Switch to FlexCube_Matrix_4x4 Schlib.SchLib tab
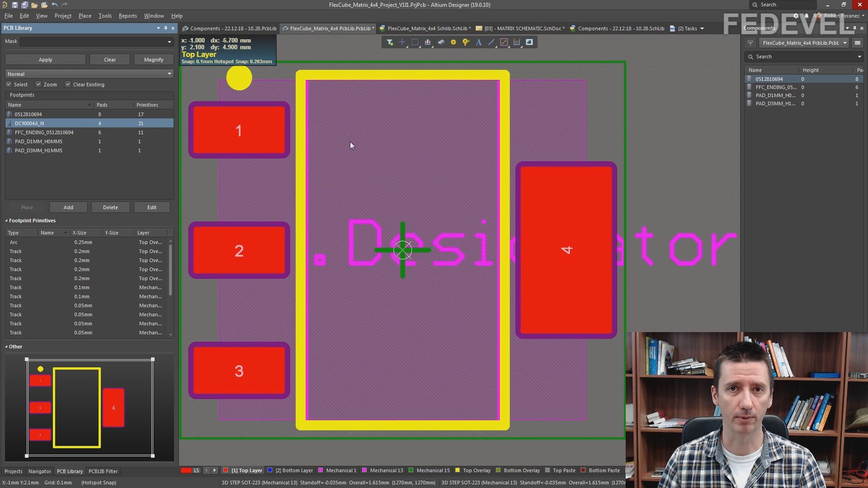The width and height of the screenshot is (868, 488). (427, 28)
